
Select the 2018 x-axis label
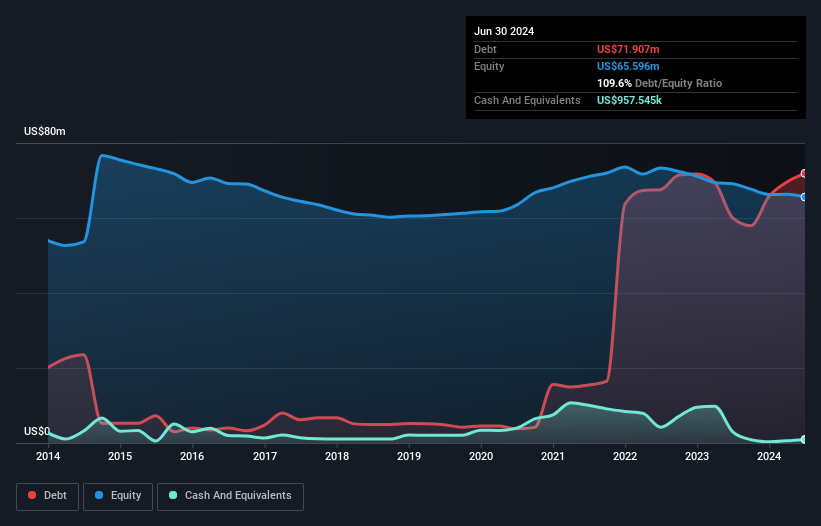(337, 456)
